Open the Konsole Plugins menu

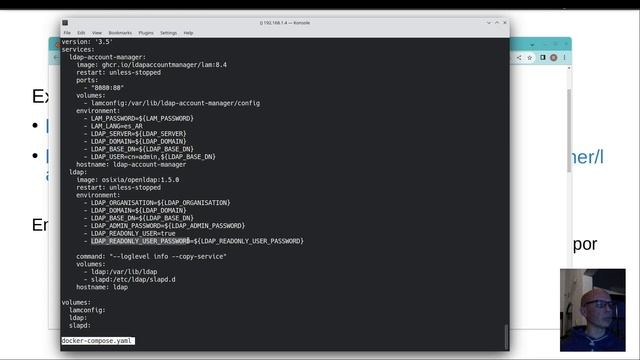(x=146, y=33)
